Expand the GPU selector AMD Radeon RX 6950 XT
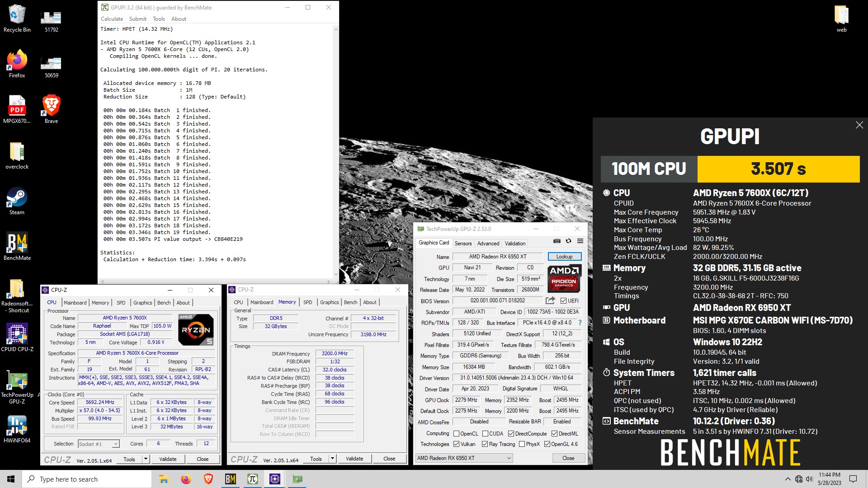This screenshot has width=868, height=488. [x=464, y=458]
